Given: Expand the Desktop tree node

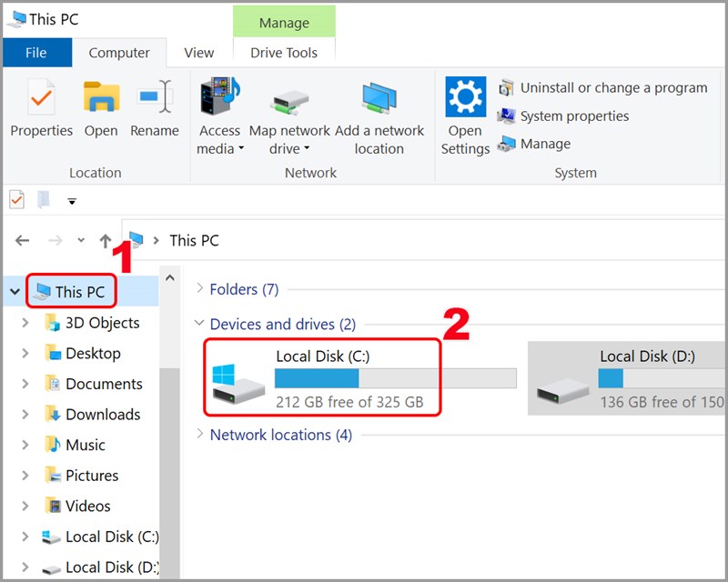Looking at the screenshot, I should point(25,353).
